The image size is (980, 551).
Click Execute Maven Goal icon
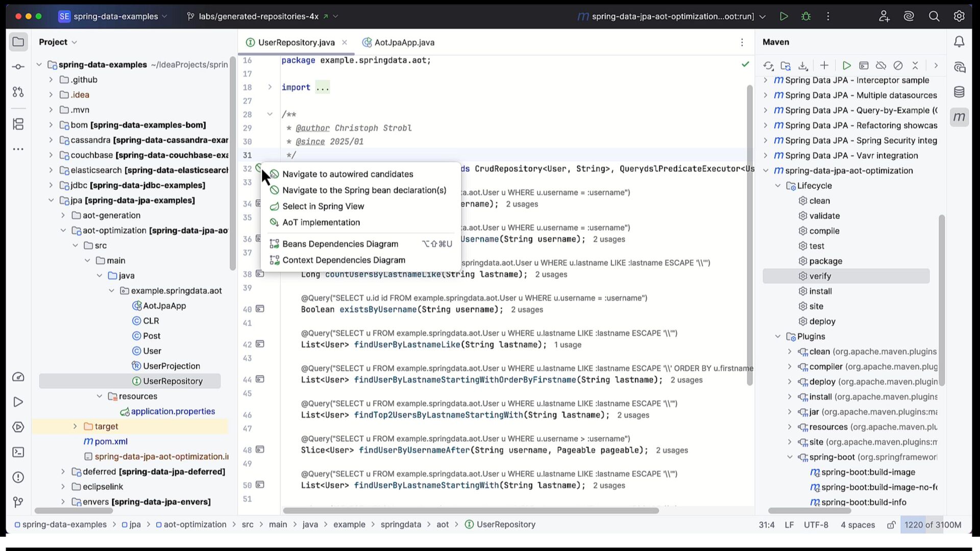tap(864, 66)
